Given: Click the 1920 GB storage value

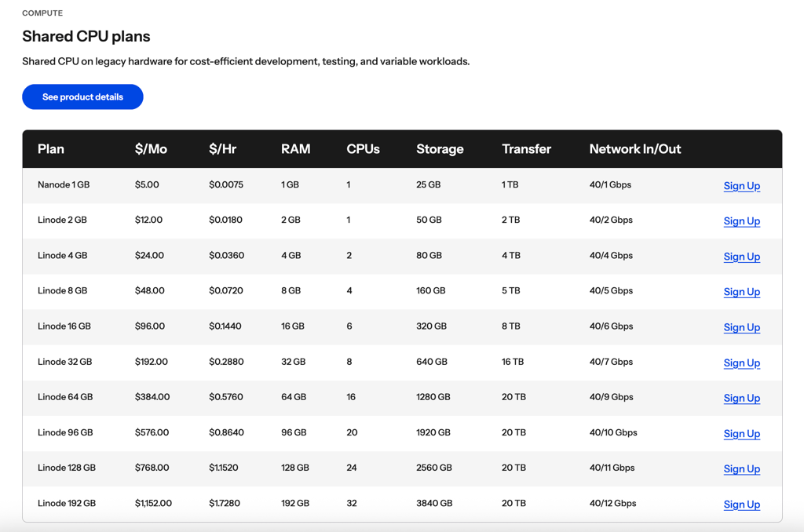Looking at the screenshot, I should 433,432.
